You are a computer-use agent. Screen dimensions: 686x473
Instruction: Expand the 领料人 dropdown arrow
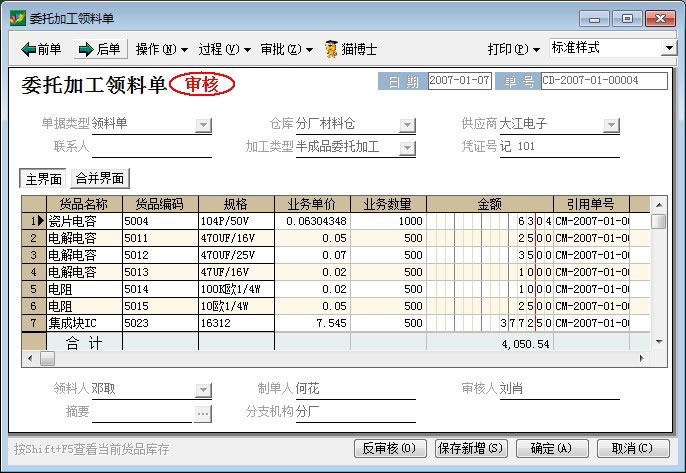[203, 389]
